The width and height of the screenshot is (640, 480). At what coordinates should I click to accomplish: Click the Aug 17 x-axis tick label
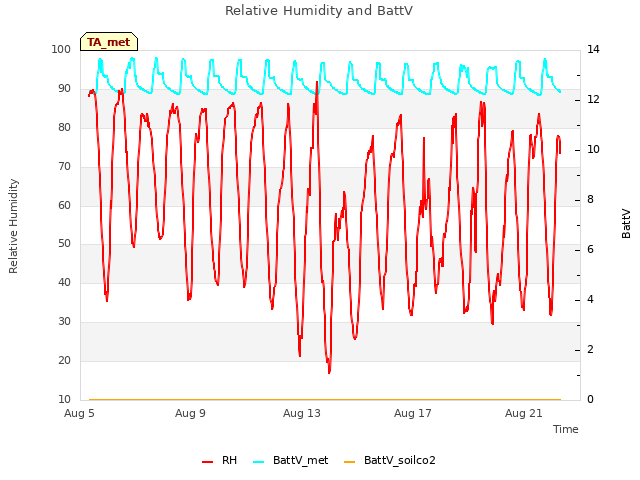[413, 413]
